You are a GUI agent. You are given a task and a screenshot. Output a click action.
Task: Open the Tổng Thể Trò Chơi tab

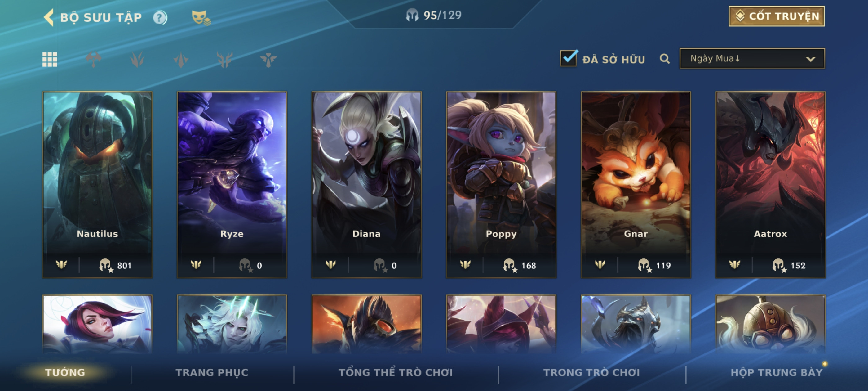click(x=396, y=372)
